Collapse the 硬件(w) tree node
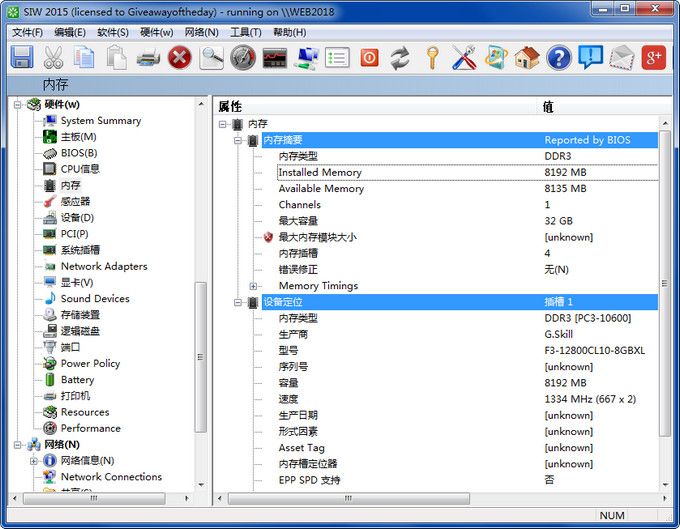 click(x=19, y=104)
